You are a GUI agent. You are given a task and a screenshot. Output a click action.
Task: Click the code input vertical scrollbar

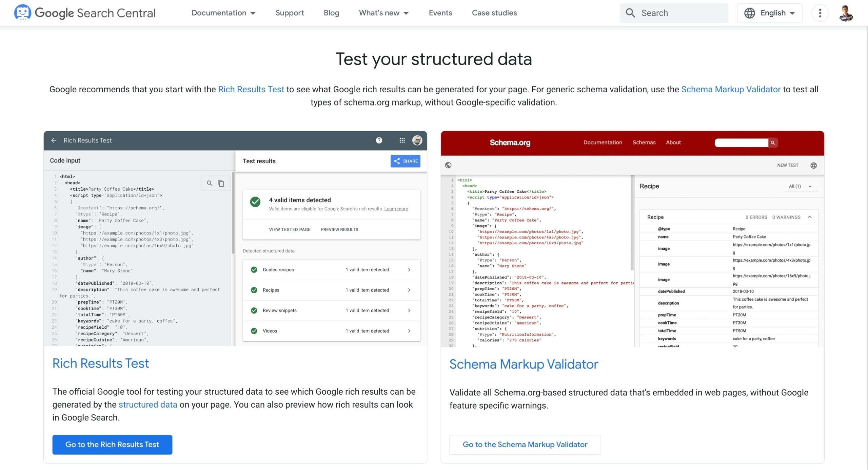(x=233, y=213)
